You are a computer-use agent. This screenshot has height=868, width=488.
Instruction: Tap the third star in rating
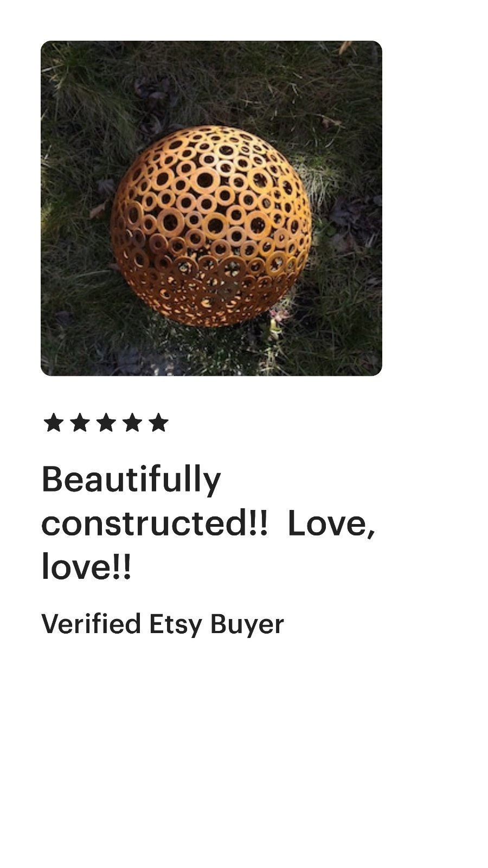pos(106,423)
